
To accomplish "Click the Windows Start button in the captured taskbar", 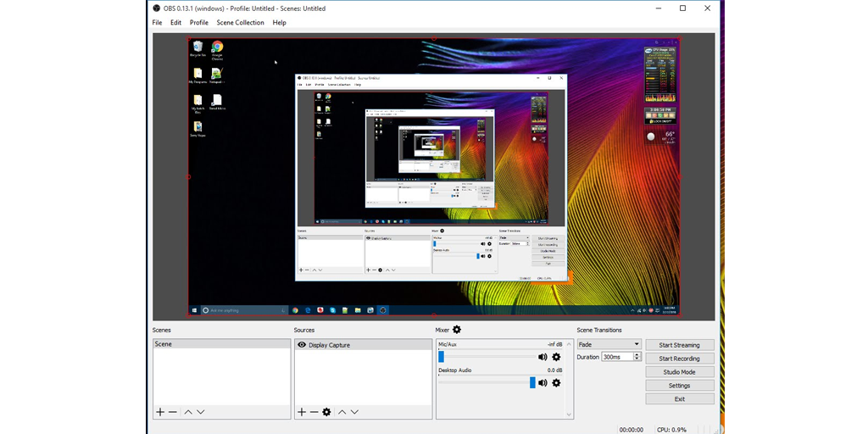I will pos(194,310).
